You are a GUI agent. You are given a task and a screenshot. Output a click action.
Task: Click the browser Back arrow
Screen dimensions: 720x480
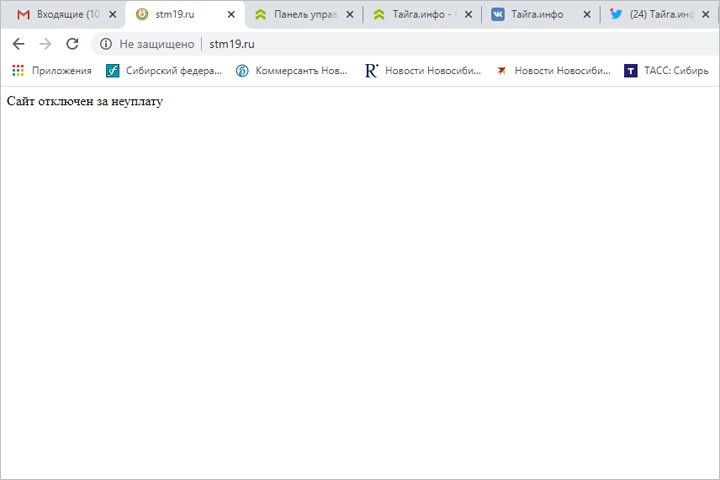coord(18,44)
